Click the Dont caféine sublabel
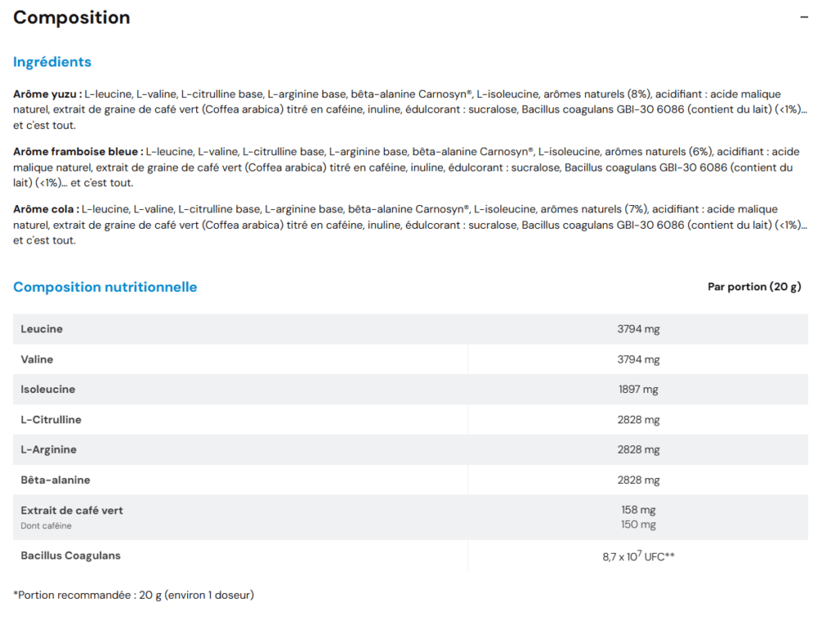 46,526
